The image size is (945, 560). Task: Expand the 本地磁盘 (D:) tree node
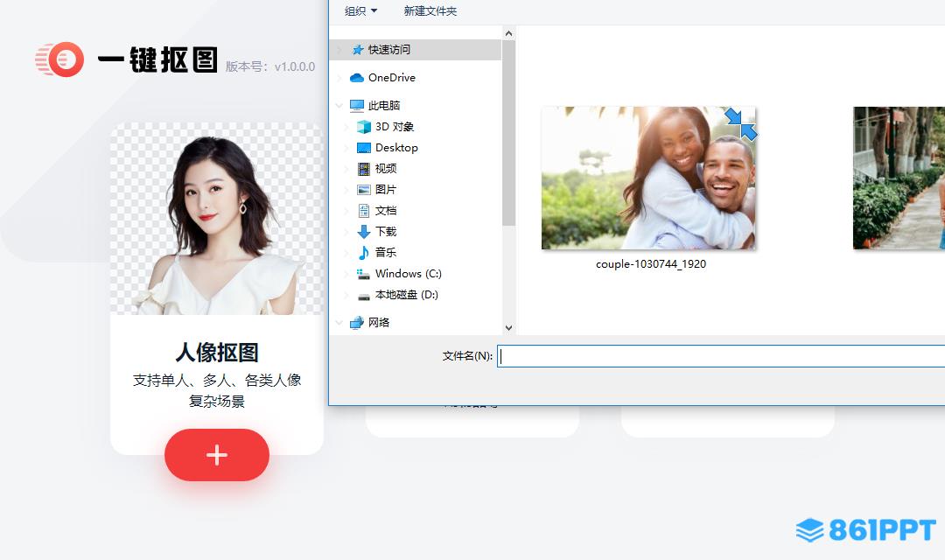pyautogui.click(x=346, y=295)
